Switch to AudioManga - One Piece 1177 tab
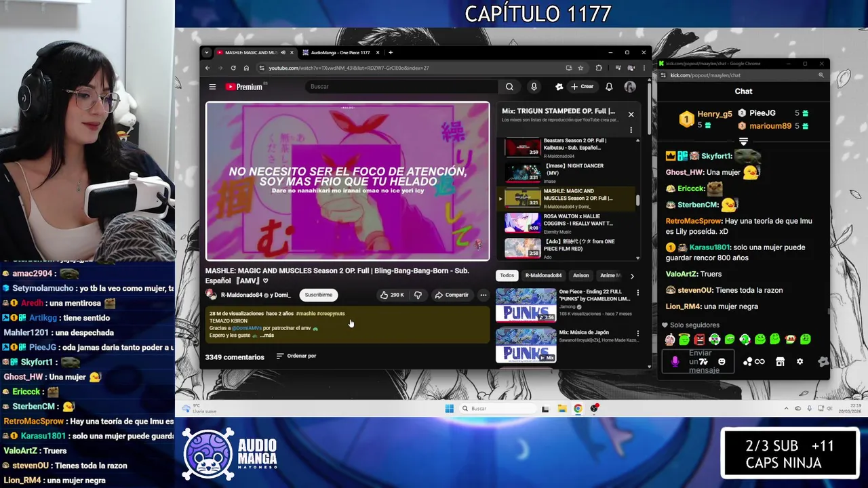The height and width of the screenshot is (488, 868). point(340,52)
